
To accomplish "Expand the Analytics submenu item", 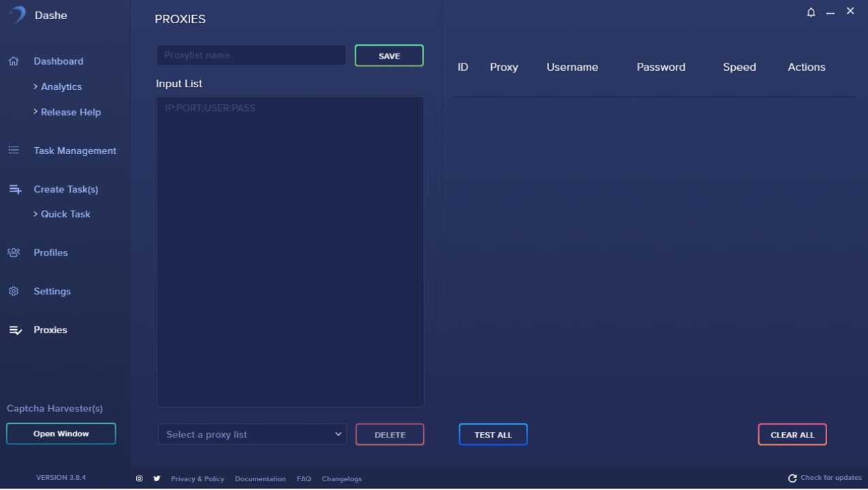I will pos(61,87).
